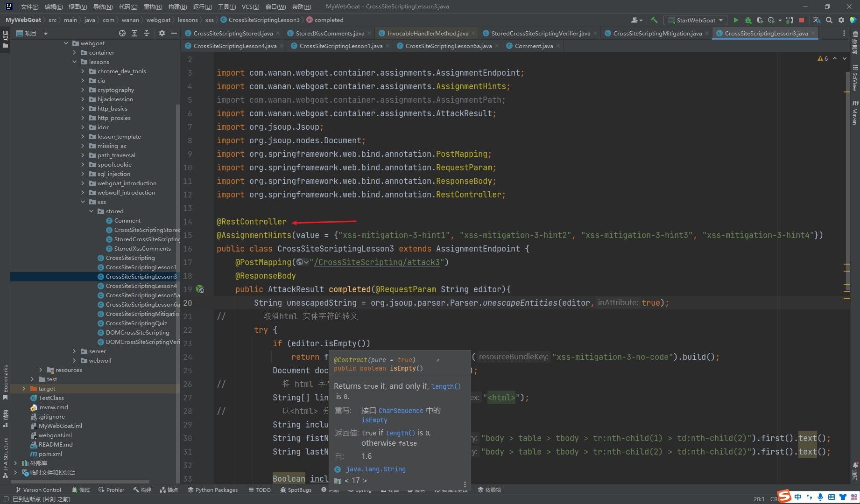The image size is (860, 504).
Task: Switch to Comment.java tab
Action: [x=534, y=46]
